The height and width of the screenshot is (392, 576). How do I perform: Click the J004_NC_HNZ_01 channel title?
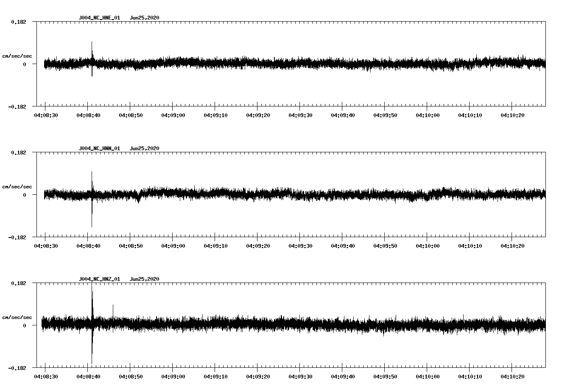99,279
